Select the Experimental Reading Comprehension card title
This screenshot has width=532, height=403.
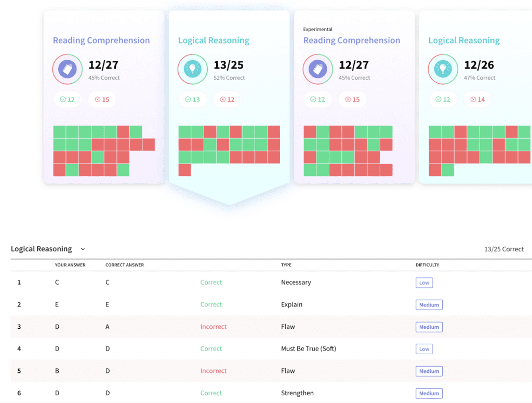point(352,41)
